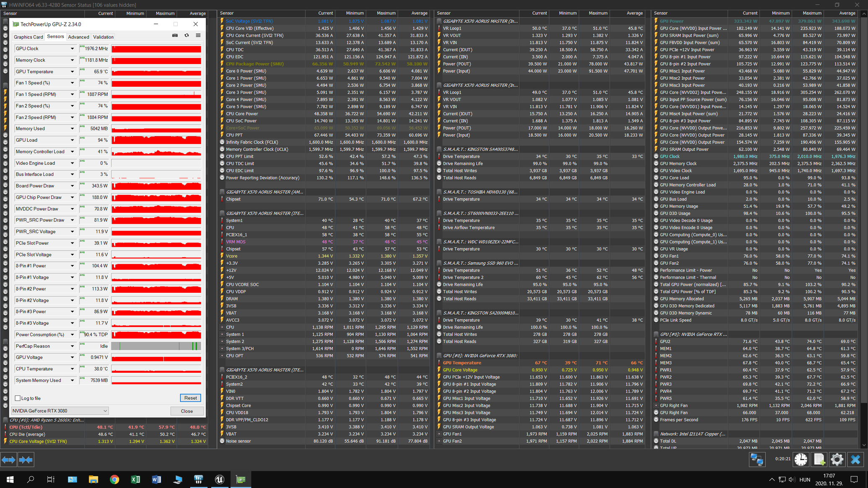Open HWiNFO settings gear icon

837,460
